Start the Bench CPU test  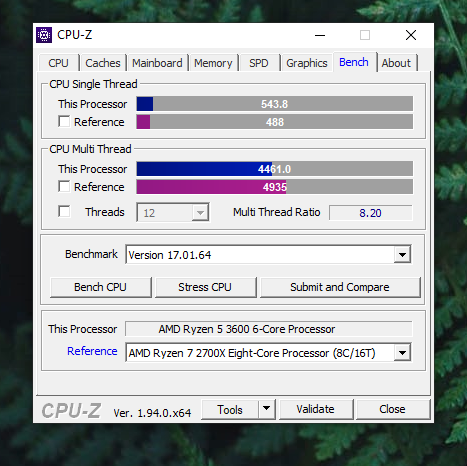(100, 287)
